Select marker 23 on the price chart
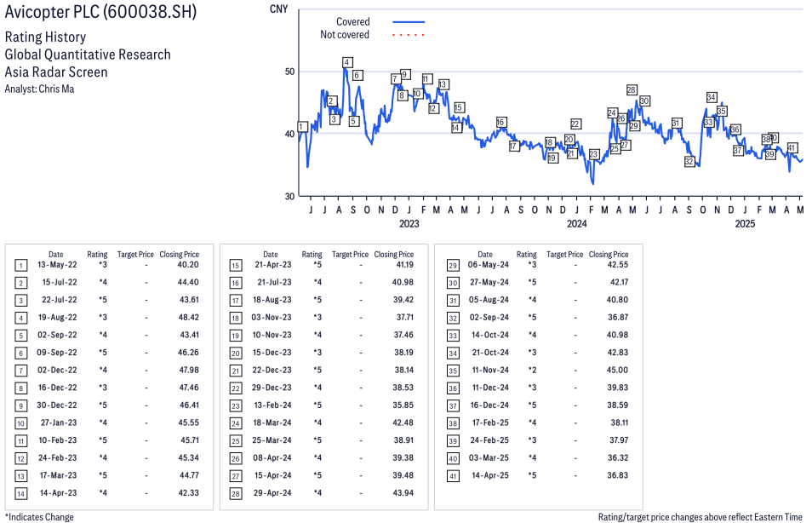 tap(594, 154)
